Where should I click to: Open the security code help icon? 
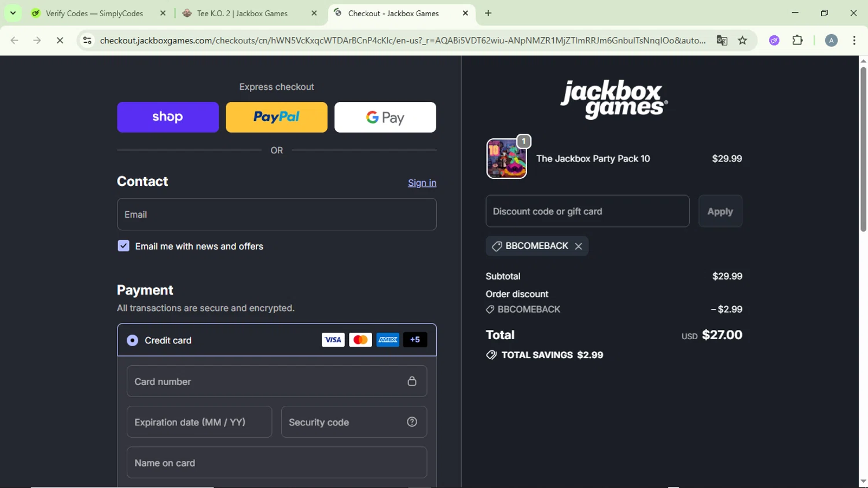pyautogui.click(x=412, y=422)
